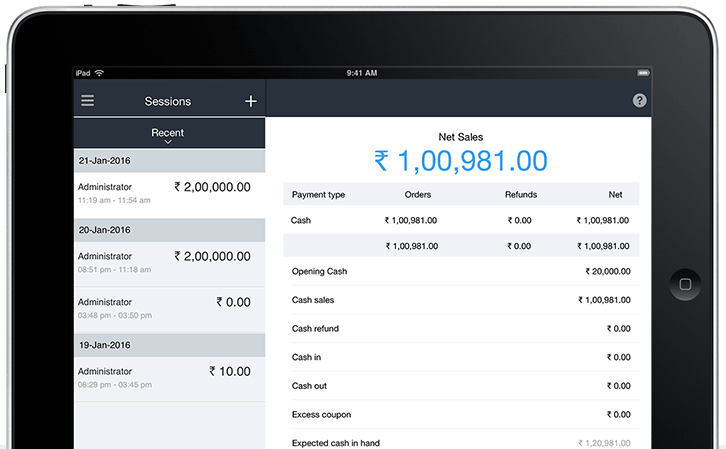Select the Cash payment type row
This screenshot has height=449, width=726.
460,220
